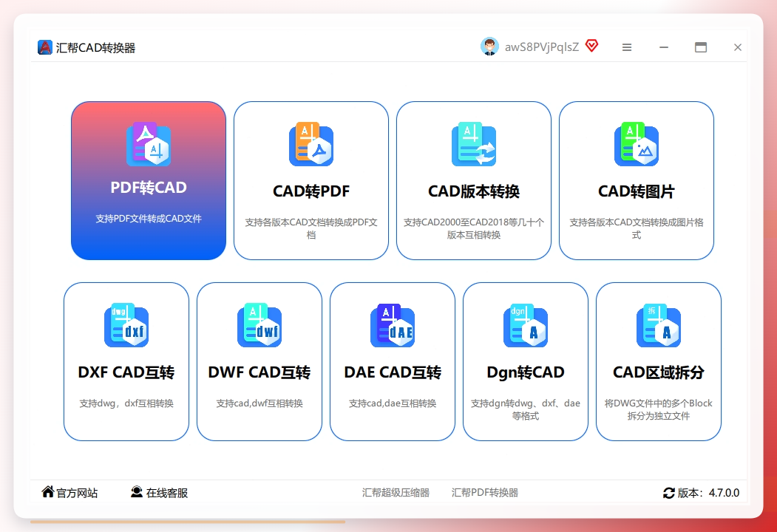Close the converter window
Viewport: 777px width, 532px height.
(x=738, y=47)
